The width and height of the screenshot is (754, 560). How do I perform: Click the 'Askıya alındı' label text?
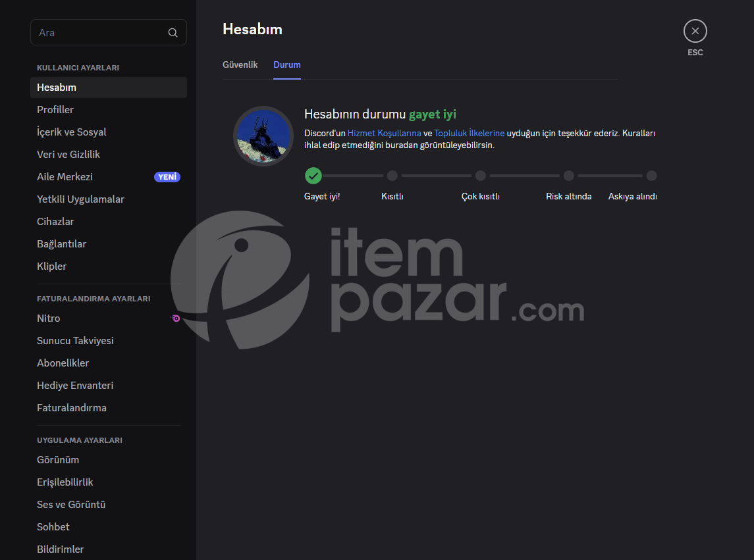(x=632, y=196)
